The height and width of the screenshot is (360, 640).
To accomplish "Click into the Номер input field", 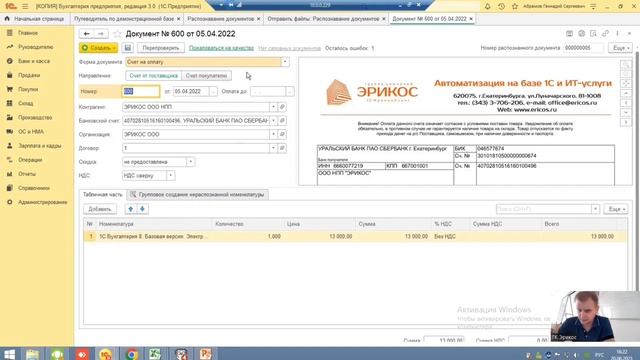I will point(141,91).
